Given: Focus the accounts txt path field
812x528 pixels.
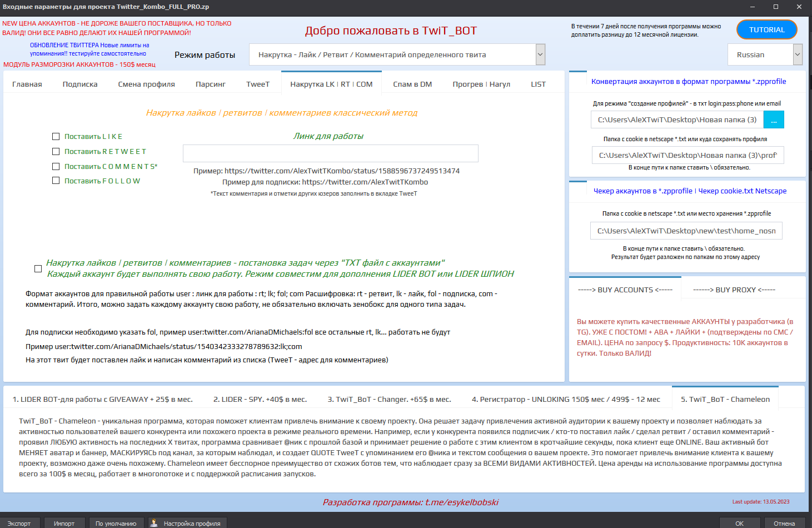Looking at the screenshot, I should pyautogui.click(x=678, y=120).
